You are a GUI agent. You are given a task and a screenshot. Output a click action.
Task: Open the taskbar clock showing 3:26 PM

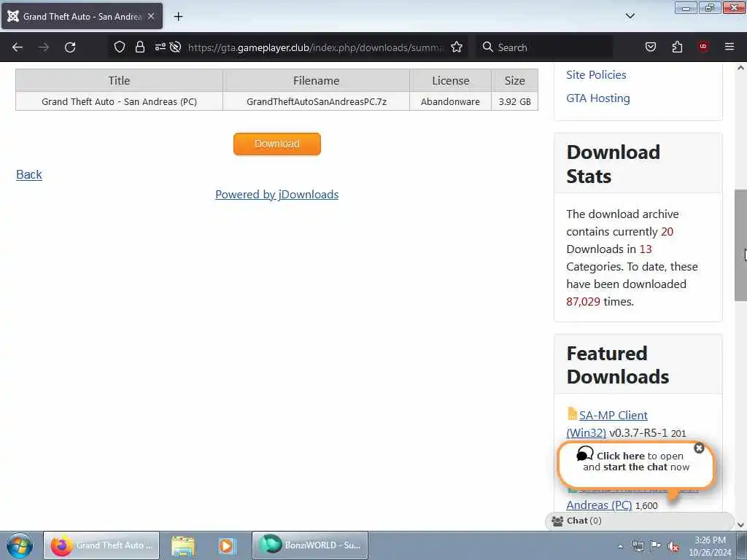point(710,546)
